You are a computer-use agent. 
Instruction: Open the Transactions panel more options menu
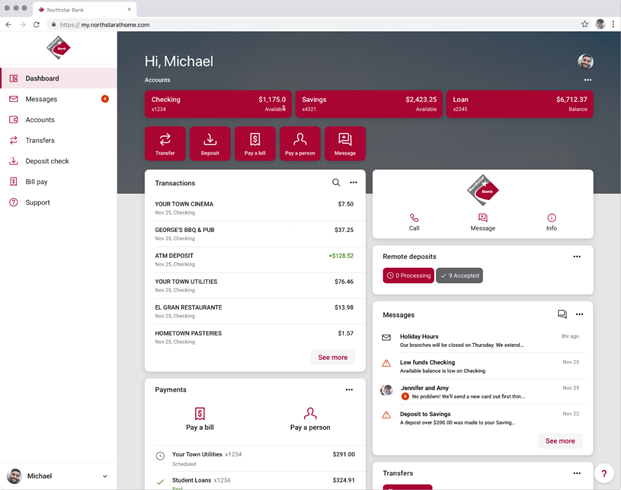353,183
